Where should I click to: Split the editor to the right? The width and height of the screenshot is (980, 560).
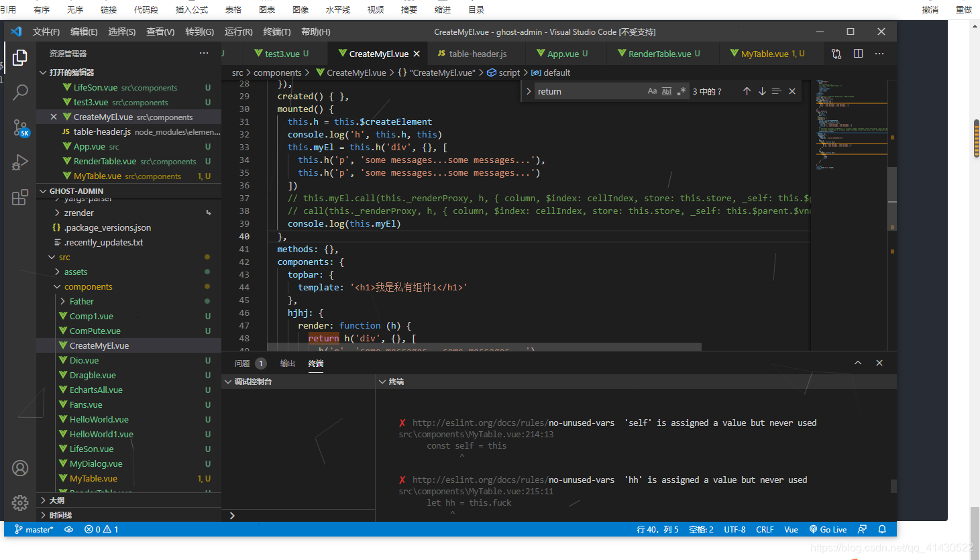(x=858, y=54)
